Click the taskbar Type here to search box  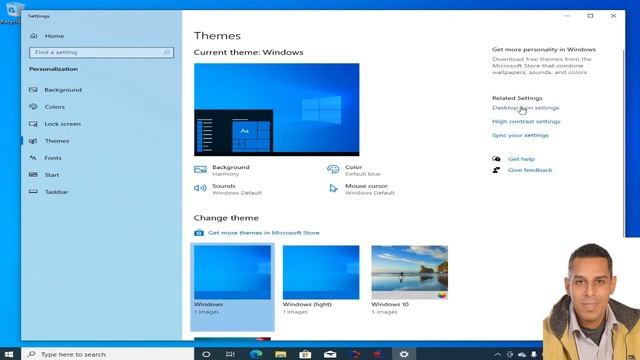click(x=107, y=354)
